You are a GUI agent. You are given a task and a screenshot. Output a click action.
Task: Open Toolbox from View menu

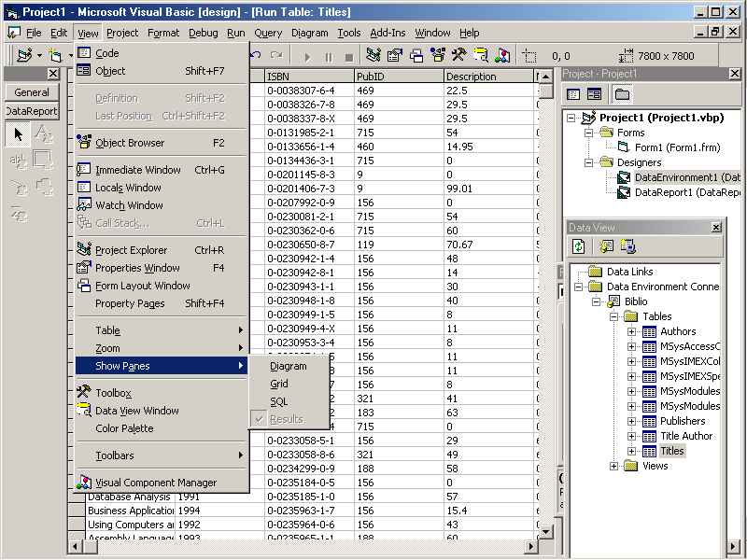162,393
